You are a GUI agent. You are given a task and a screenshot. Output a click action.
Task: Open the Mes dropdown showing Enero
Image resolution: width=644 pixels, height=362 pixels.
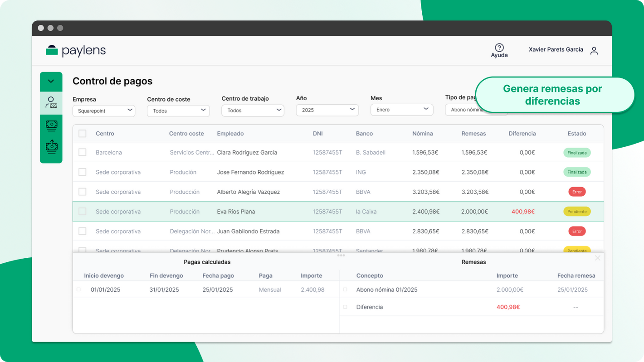coord(401,110)
